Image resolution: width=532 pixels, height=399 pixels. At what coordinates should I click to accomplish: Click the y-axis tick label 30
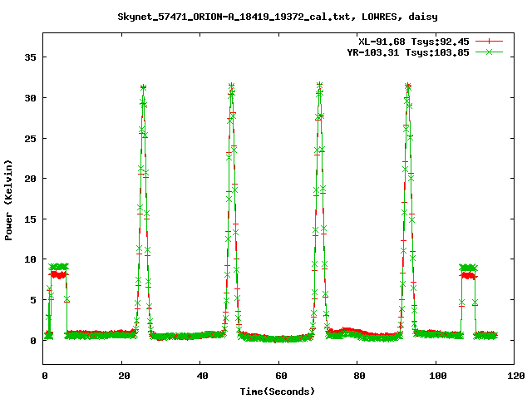[x=30, y=98]
